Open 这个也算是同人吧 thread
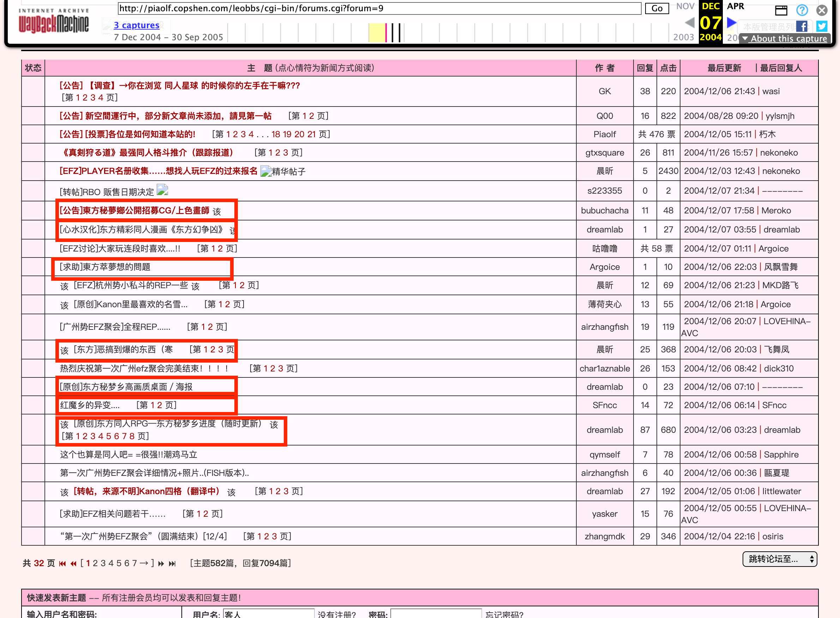 coord(128,455)
